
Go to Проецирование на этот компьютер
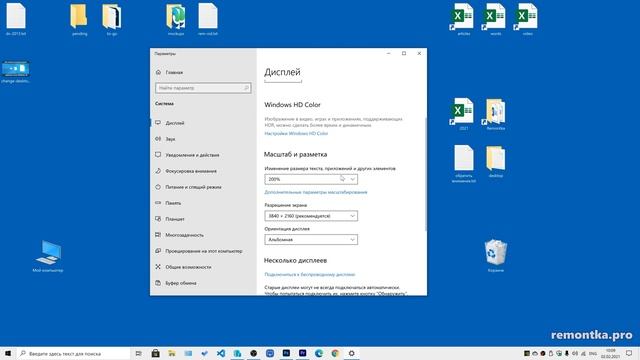click(204, 251)
